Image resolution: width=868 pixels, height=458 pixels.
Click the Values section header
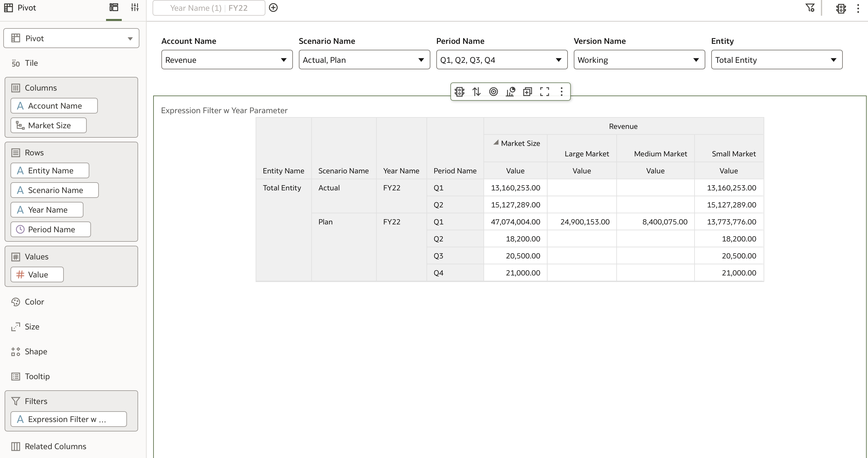point(36,256)
